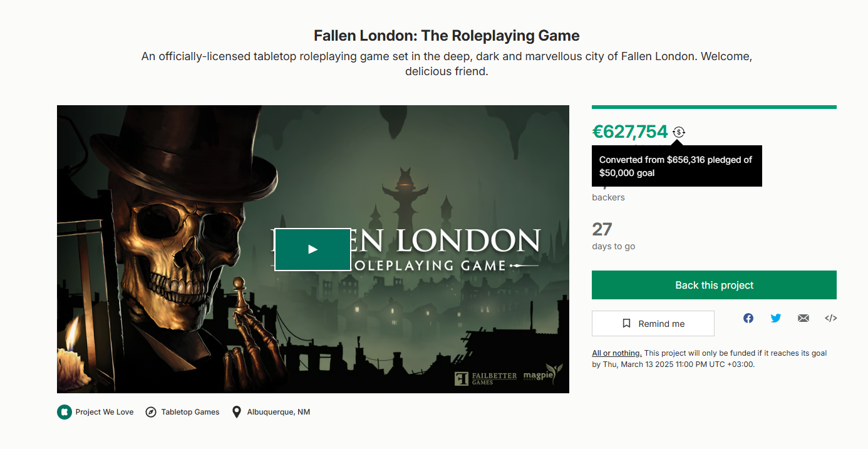Click the Tabletop Games category compass icon
Screen dimensions: 868x449
coord(150,412)
